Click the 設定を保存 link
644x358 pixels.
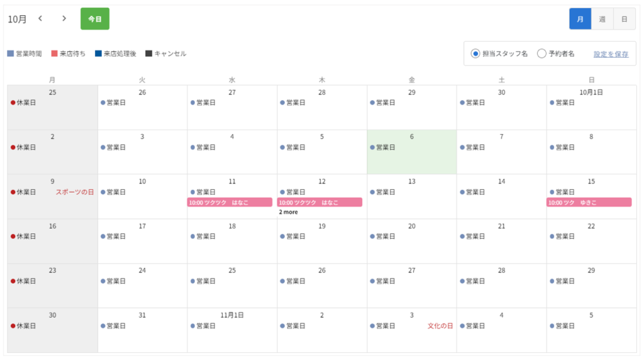point(611,54)
